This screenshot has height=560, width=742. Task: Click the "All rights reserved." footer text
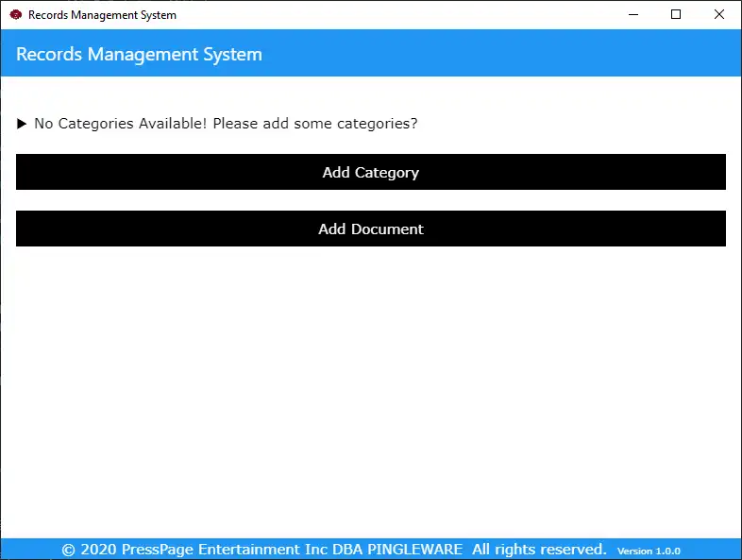(x=539, y=550)
